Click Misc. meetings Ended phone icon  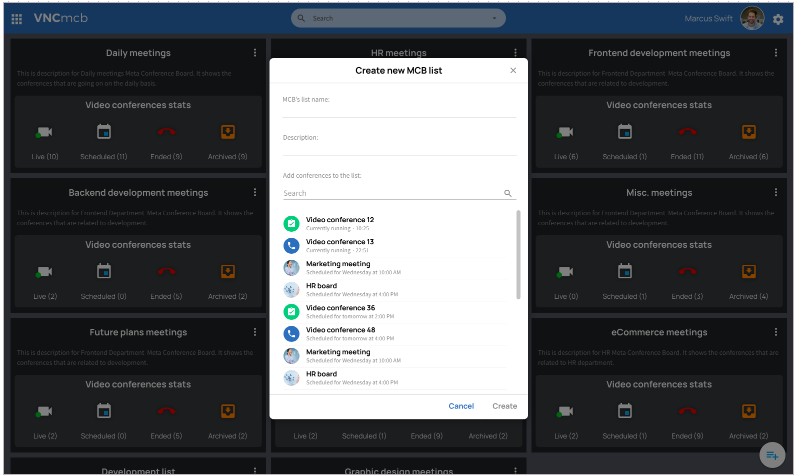(687, 272)
